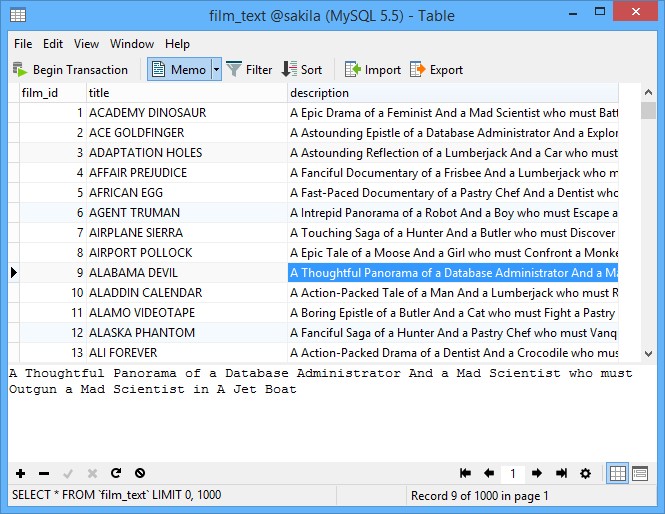Image resolution: width=665 pixels, height=514 pixels.
Task: Launch the Import wizard
Action: (372, 70)
